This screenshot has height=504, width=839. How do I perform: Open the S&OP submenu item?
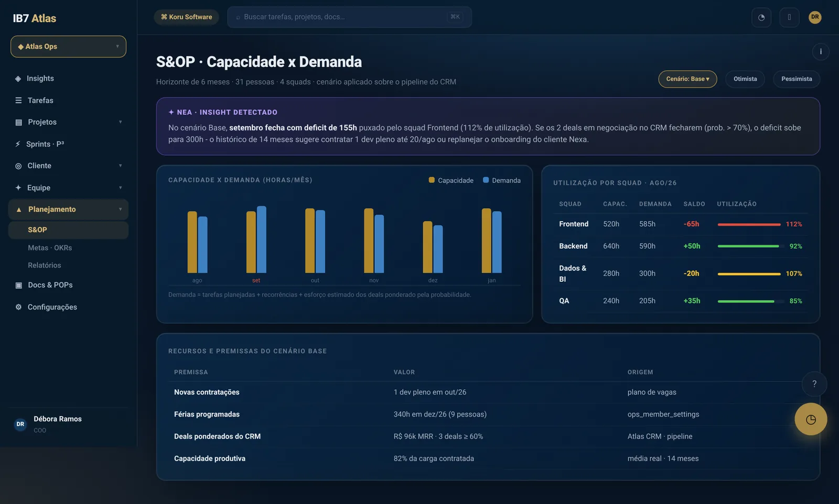68,230
